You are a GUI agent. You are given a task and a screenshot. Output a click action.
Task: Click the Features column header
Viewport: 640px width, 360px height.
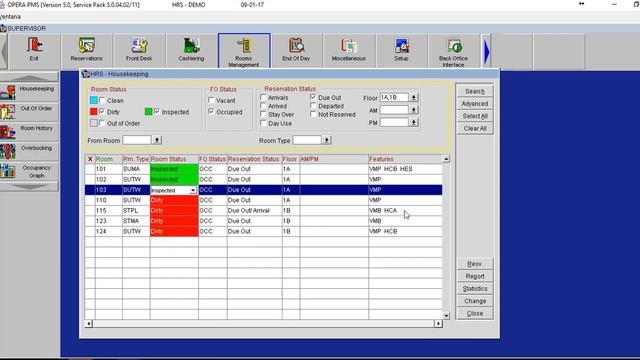[x=405, y=159]
